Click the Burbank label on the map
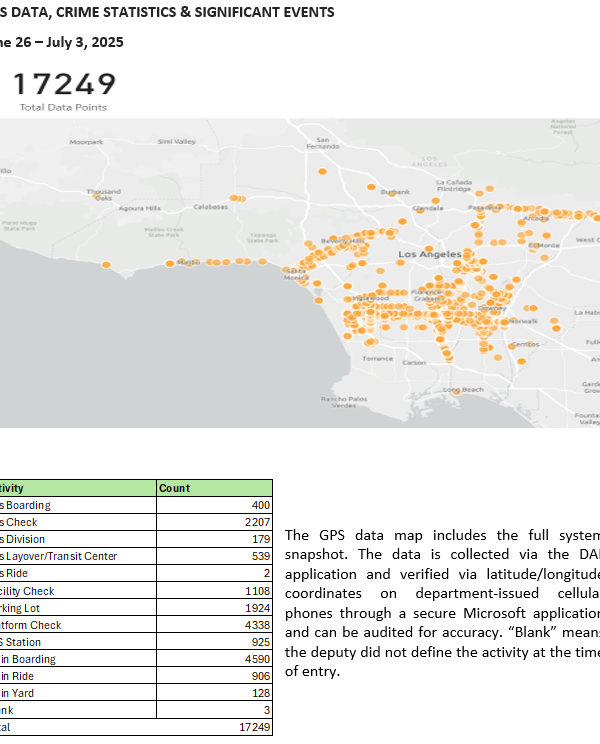 (397, 191)
